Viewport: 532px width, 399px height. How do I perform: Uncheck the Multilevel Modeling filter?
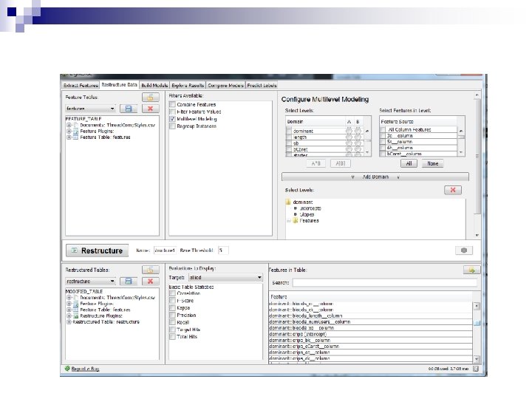tap(172, 119)
